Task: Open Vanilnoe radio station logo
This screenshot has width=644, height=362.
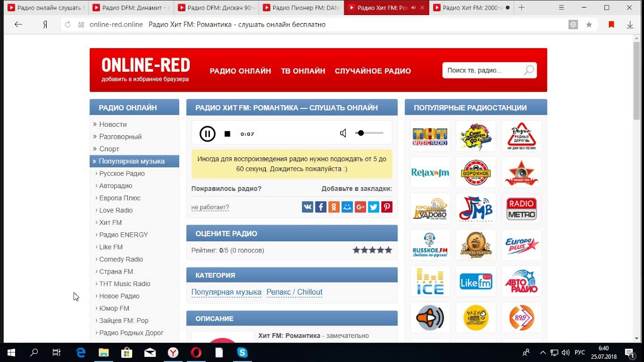Action: click(476, 245)
